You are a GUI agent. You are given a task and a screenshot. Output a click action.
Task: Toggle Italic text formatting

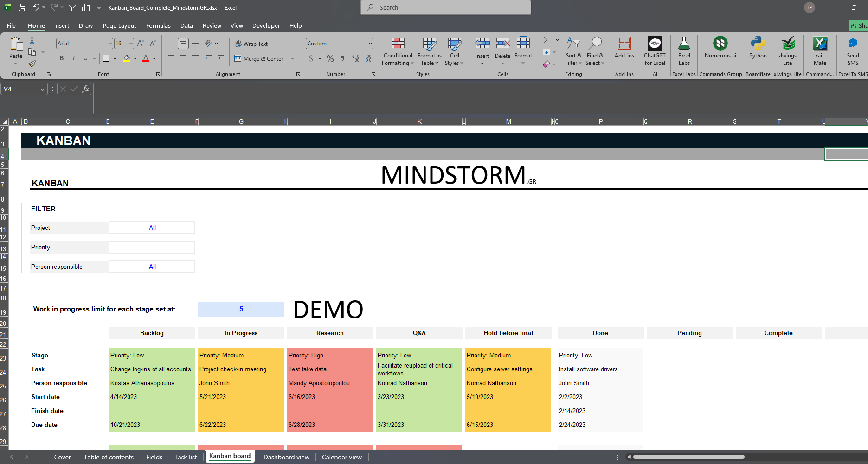73,58
